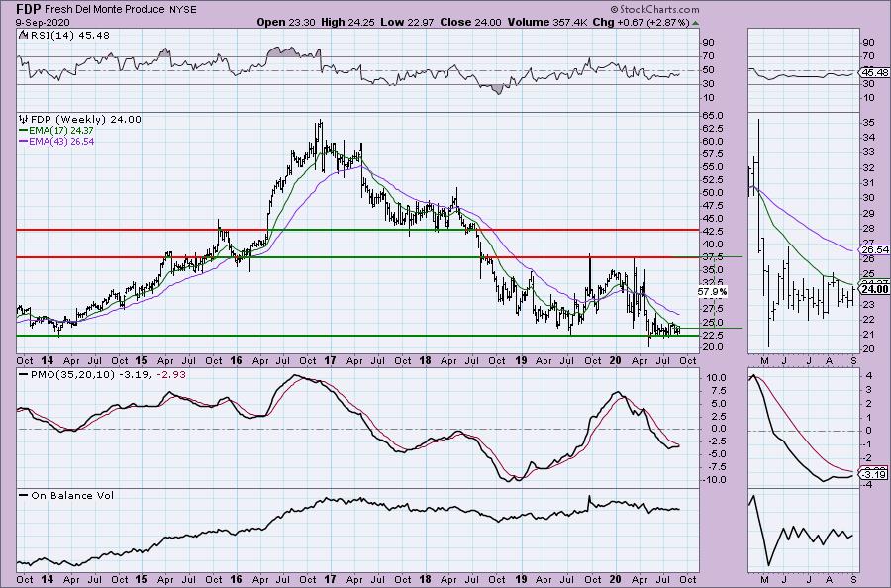Click the Close 24.00 value in header
891x588 pixels.
[x=469, y=22]
